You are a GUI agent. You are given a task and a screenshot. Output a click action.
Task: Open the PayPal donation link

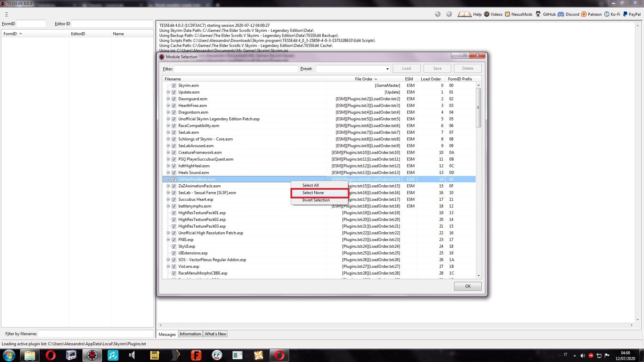(632, 14)
